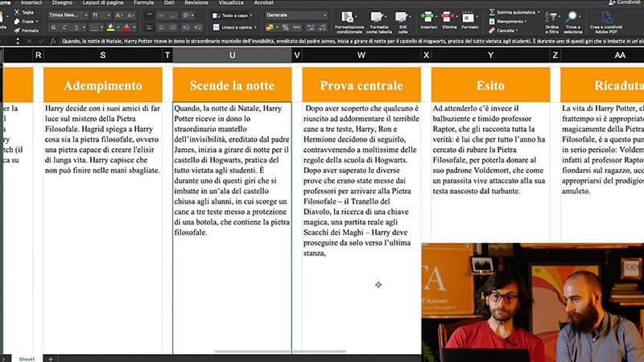Decrease font size with the smaller A icon
Image resolution: width=644 pixels, height=362 pixels.
(x=130, y=15)
